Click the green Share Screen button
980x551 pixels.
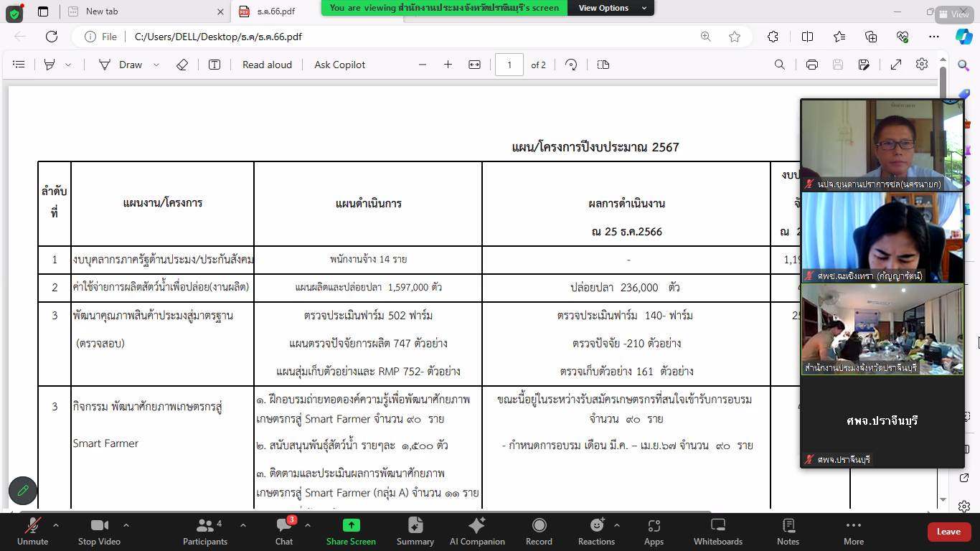352,532
